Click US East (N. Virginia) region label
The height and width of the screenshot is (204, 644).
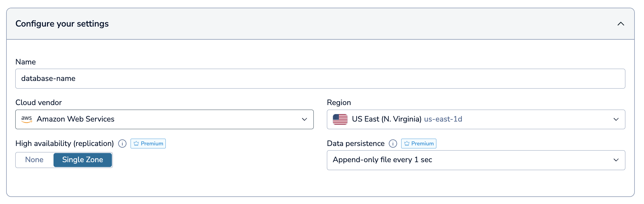387,119
